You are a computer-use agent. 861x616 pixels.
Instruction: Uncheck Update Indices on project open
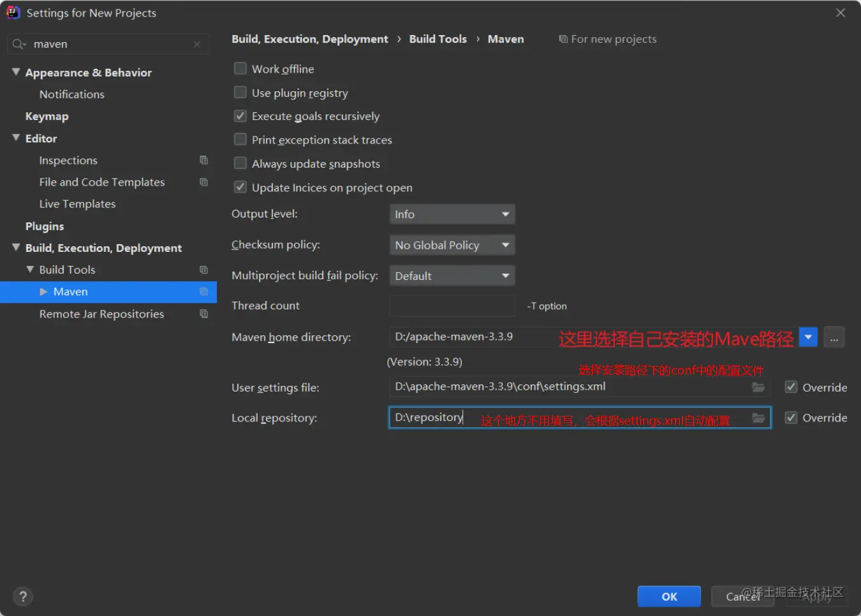click(240, 187)
